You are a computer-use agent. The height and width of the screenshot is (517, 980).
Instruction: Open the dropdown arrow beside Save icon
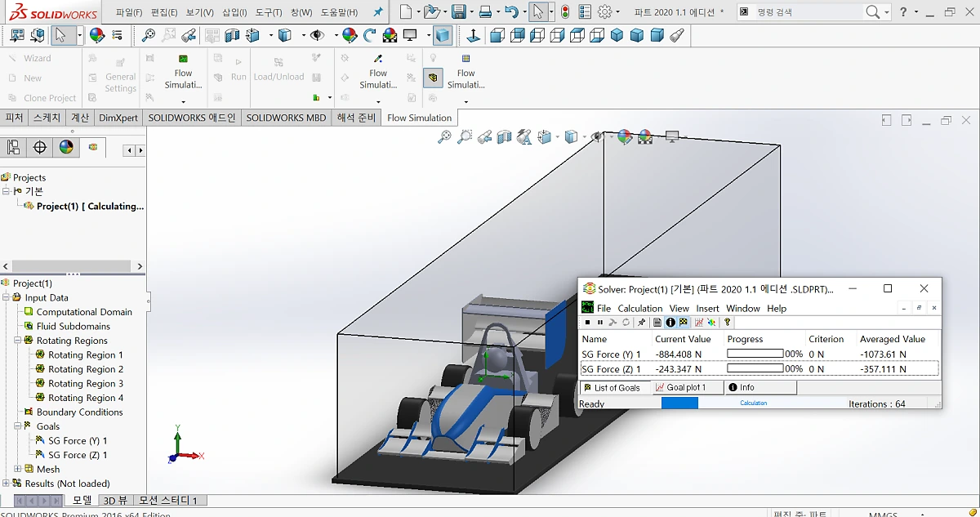point(471,12)
